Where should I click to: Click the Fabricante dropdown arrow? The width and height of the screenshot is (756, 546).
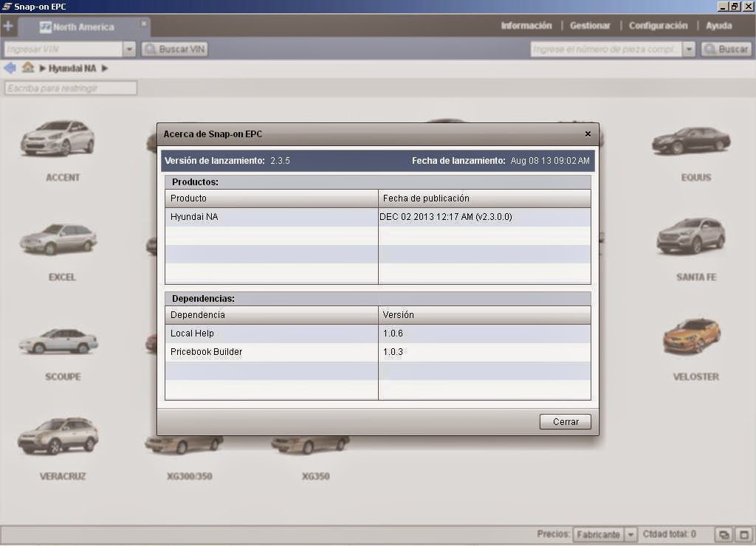[x=630, y=534]
